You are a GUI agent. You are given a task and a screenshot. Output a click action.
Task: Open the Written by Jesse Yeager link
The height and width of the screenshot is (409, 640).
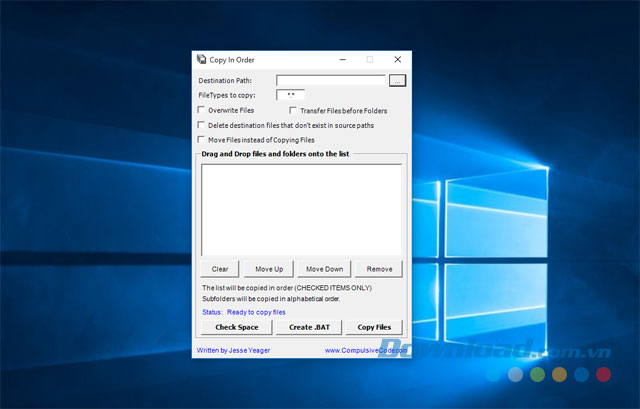point(233,350)
